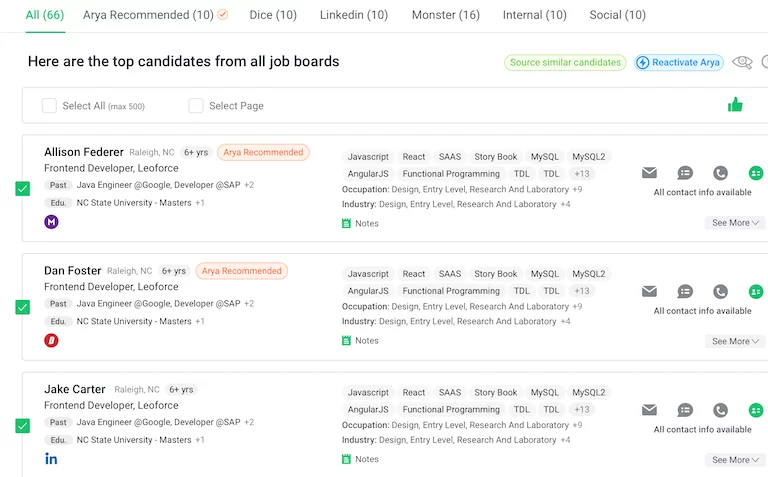Image resolution: width=768 pixels, height=477 pixels.
Task: Expand See More for Jake Carter
Action: 735,460
